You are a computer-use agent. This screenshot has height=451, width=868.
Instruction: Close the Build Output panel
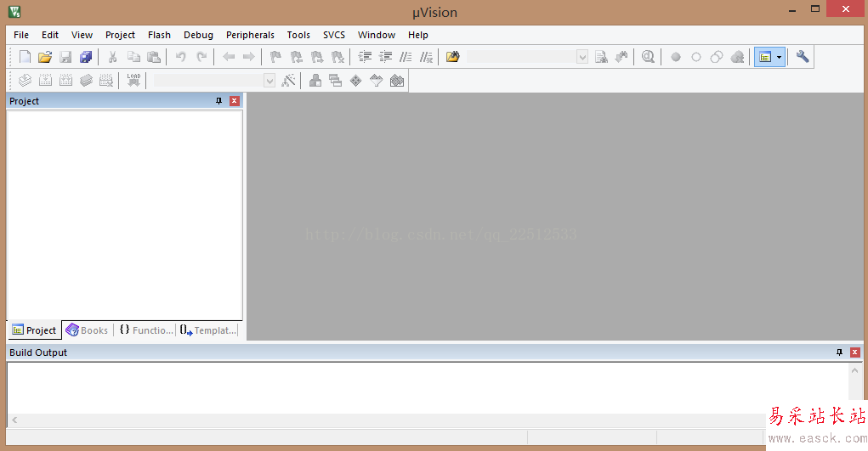pyautogui.click(x=854, y=352)
